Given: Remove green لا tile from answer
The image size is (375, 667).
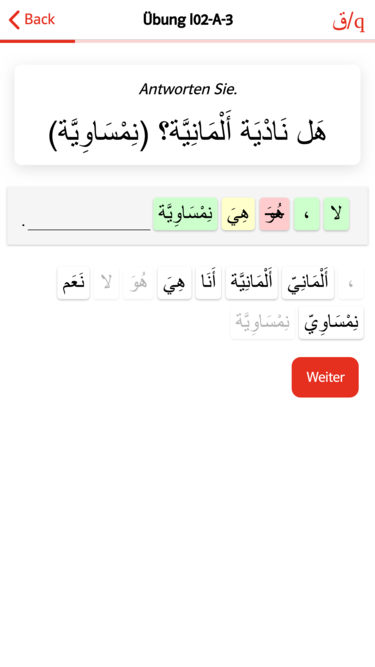Looking at the screenshot, I should [336, 214].
